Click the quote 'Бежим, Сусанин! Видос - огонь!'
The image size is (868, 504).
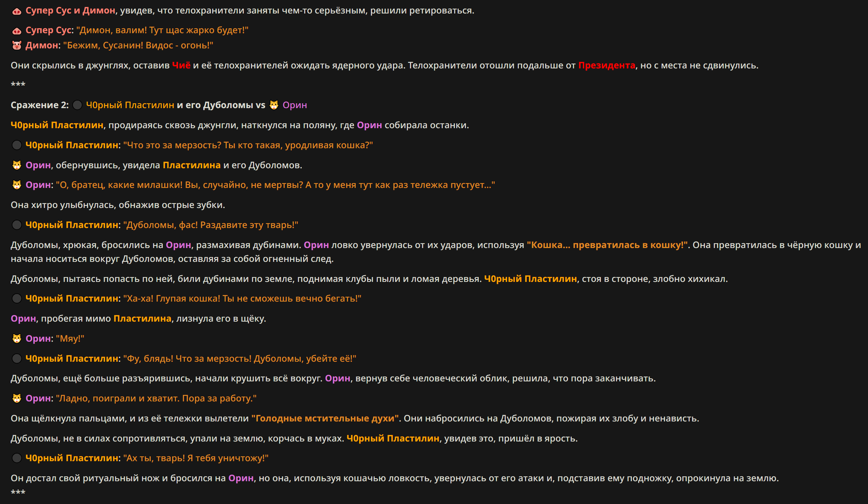point(138,45)
